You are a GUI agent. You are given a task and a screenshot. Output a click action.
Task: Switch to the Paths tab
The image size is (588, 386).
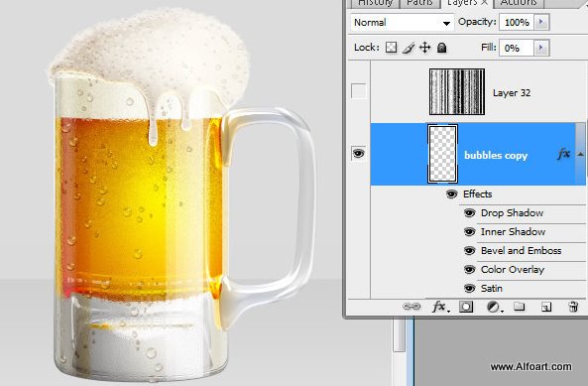[419, 3]
